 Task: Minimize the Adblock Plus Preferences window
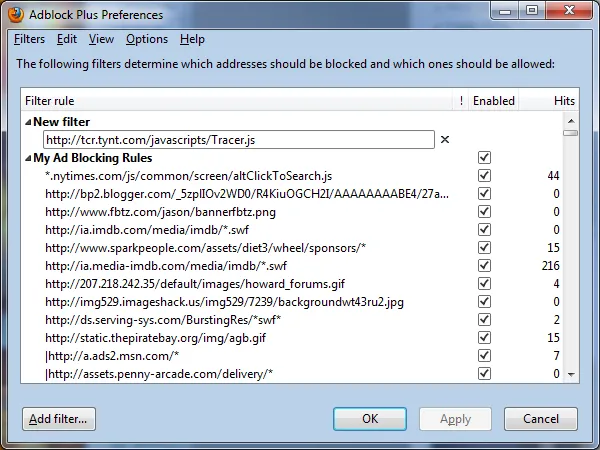[x=505, y=11]
